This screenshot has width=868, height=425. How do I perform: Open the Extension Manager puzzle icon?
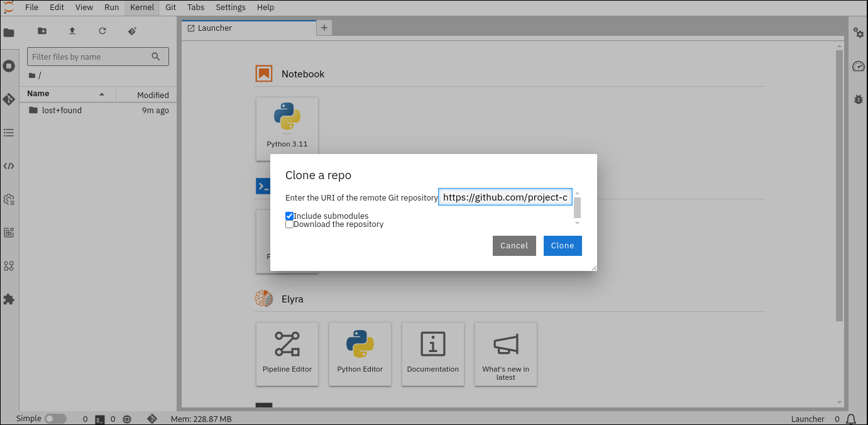click(9, 299)
